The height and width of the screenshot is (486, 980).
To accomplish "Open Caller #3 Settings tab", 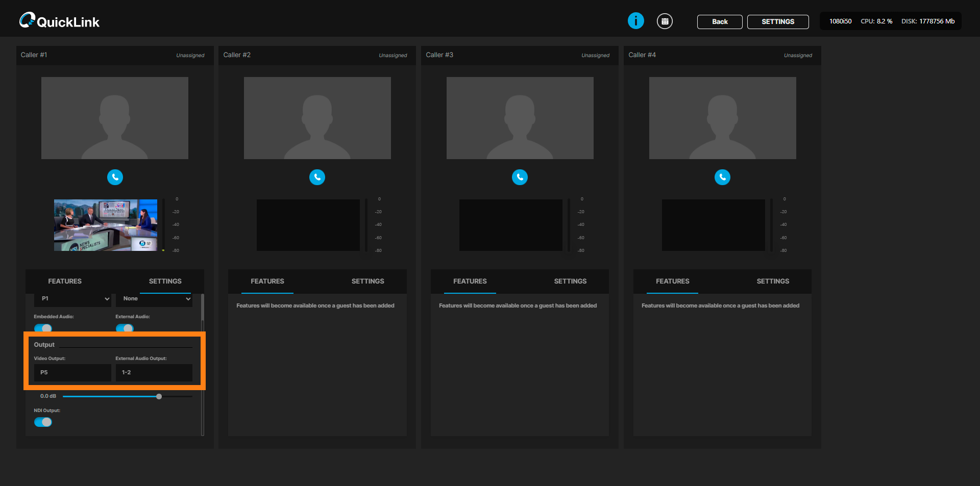I will click(x=570, y=281).
